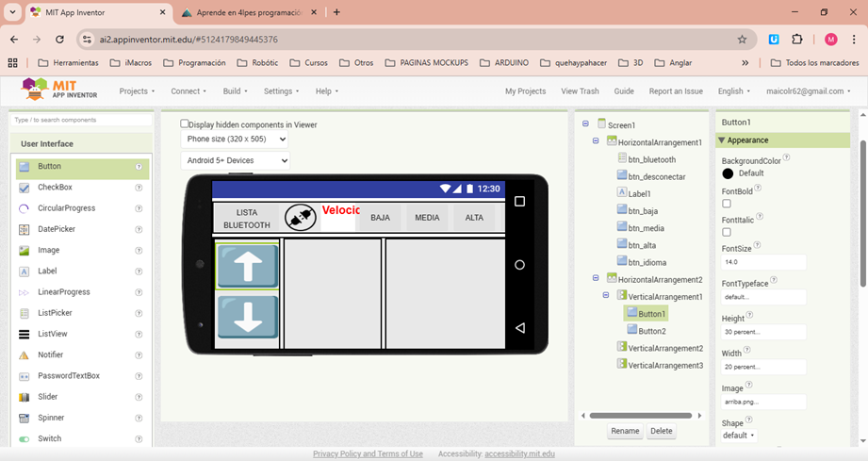
Task: Open the Privacy Policy and Terms link
Action: coord(368,453)
